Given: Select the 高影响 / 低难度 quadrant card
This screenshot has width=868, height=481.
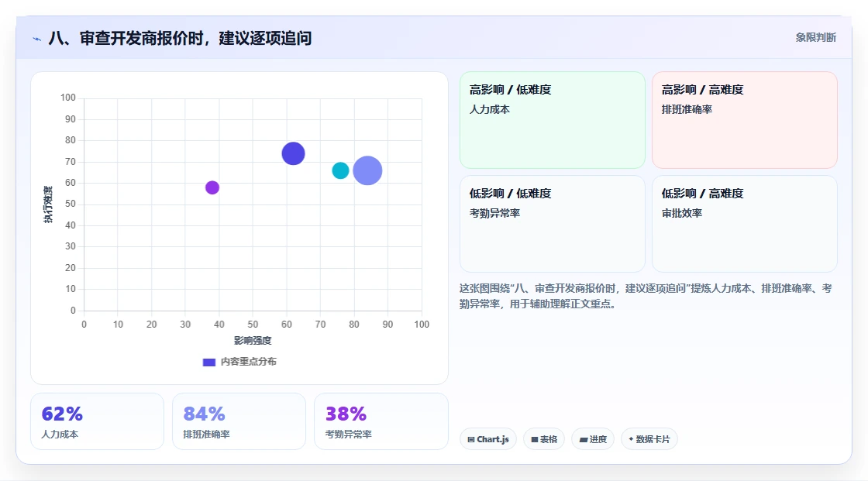Looking at the screenshot, I should [x=553, y=119].
